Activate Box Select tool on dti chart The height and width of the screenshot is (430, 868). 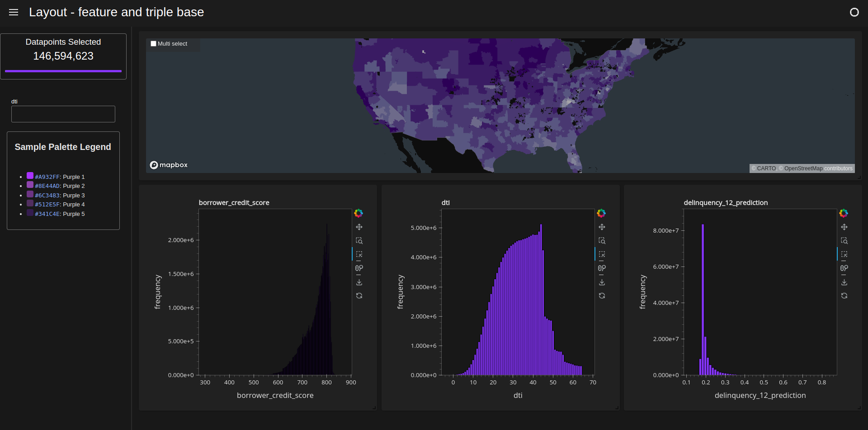tap(602, 254)
